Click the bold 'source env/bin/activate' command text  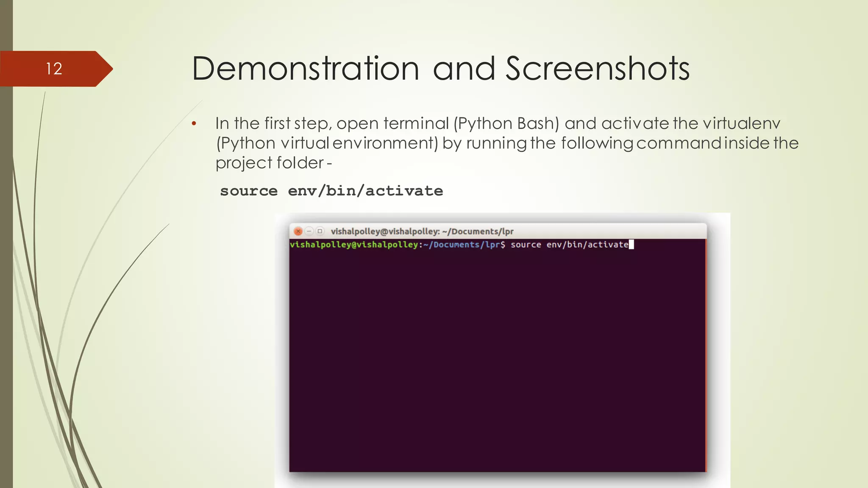click(331, 191)
